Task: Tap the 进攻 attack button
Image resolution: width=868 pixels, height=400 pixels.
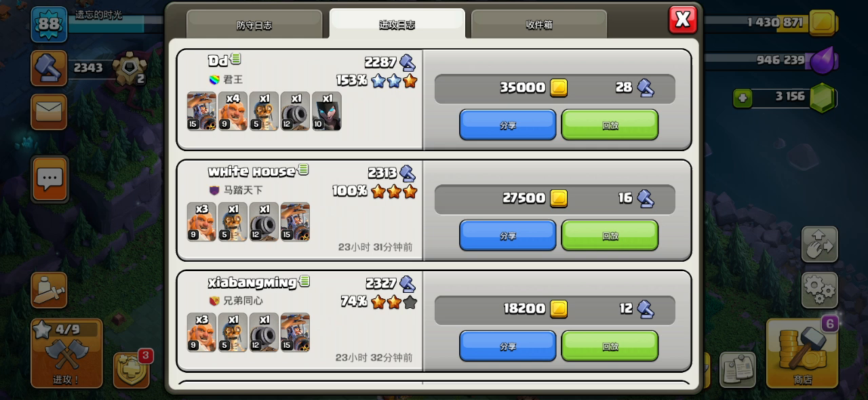Action: click(66, 353)
